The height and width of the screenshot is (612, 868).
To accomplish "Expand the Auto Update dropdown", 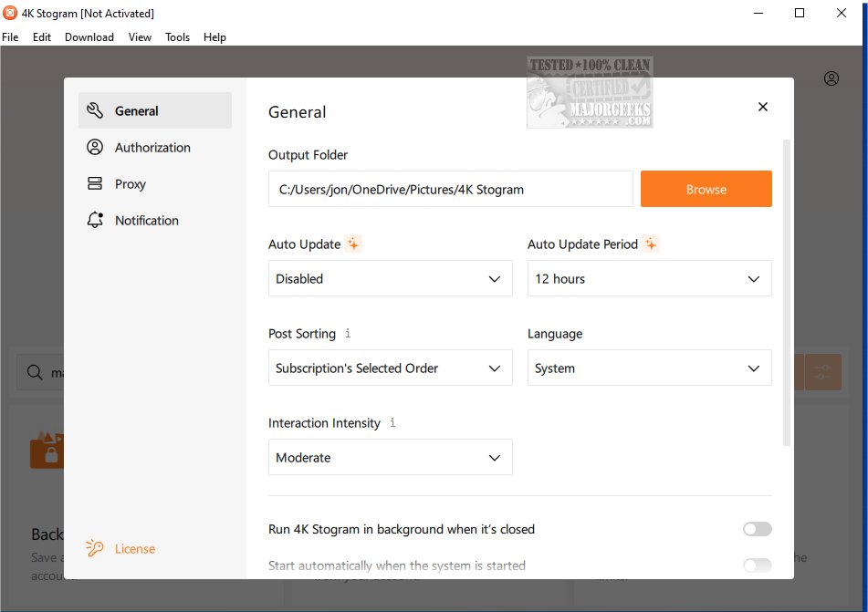I will (390, 279).
